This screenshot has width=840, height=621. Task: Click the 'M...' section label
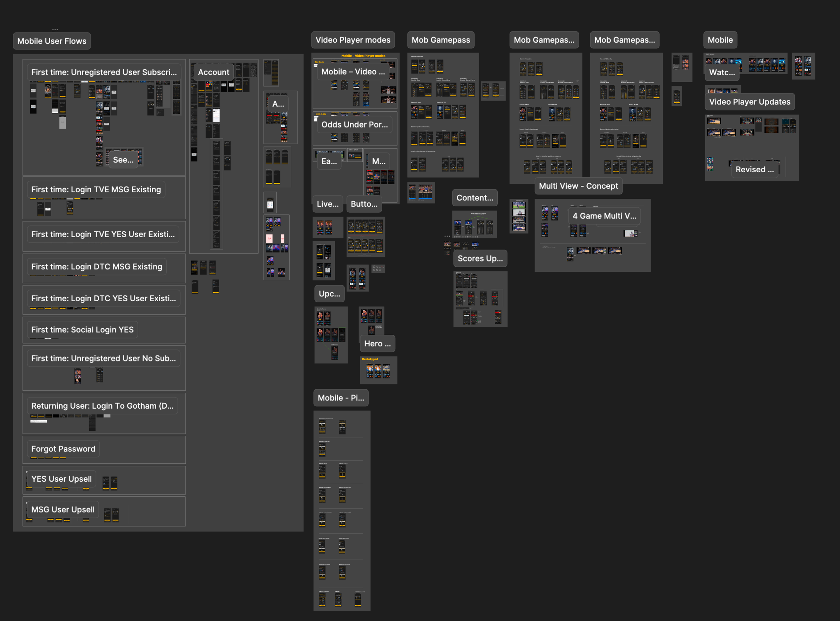coord(378,162)
